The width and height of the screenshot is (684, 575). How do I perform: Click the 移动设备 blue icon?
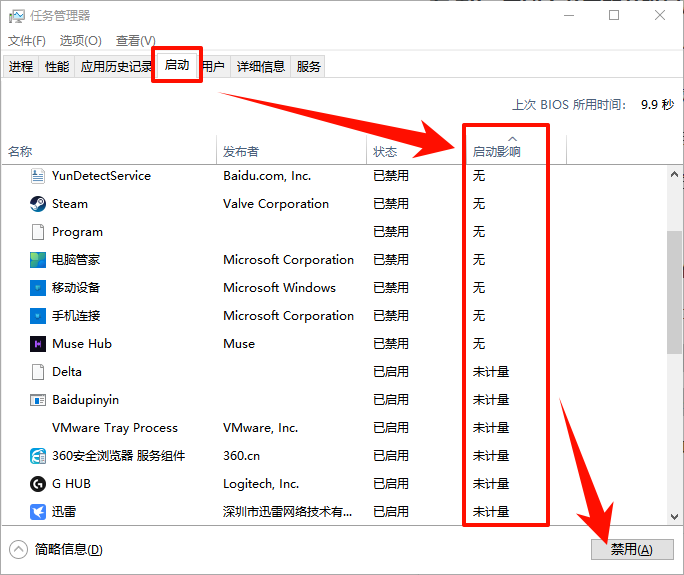pos(38,288)
